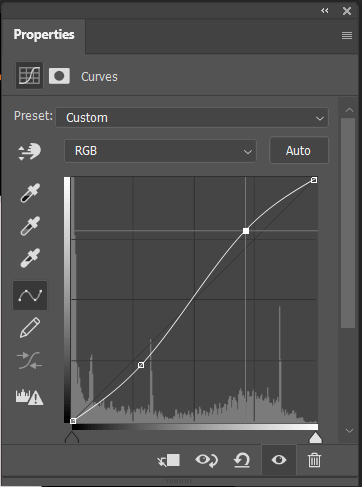The height and width of the screenshot is (487, 362).
Task: Pick the gray point eyedropper
Action: (x=30, y=226)
